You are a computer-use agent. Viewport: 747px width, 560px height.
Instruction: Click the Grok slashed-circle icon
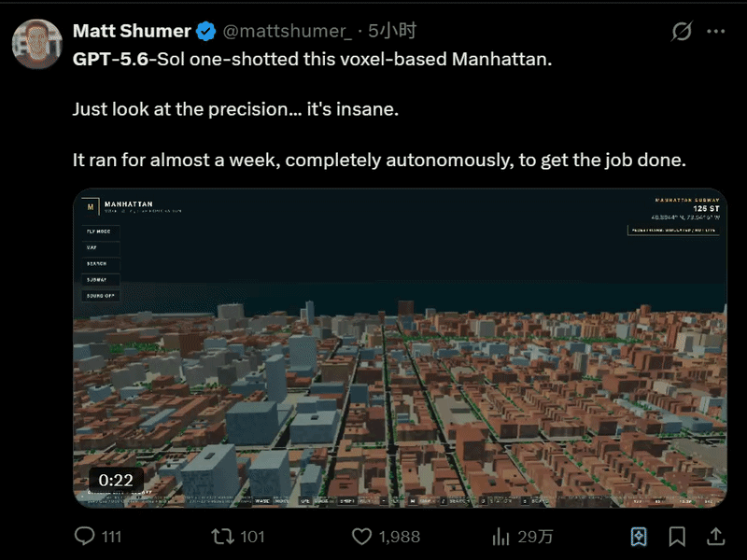point(682,32)
